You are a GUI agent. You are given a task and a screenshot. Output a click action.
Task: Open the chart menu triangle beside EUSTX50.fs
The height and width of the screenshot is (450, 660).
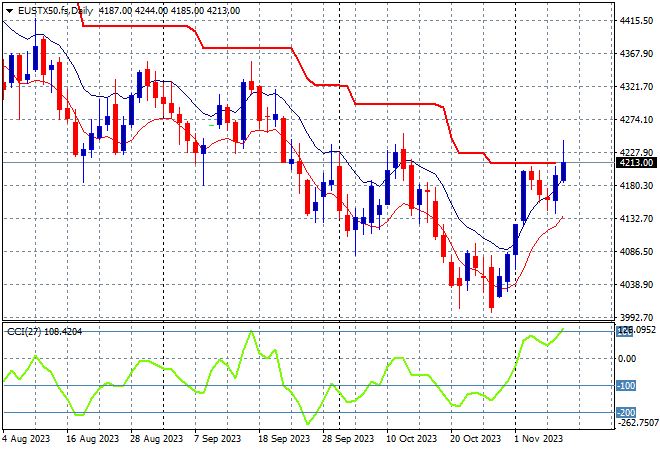click(x=9, y=11)
